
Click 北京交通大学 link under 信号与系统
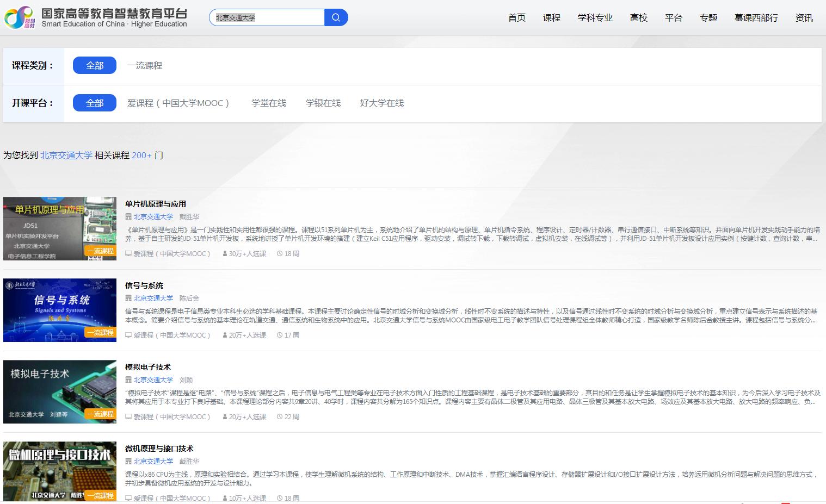pos(153,298)
